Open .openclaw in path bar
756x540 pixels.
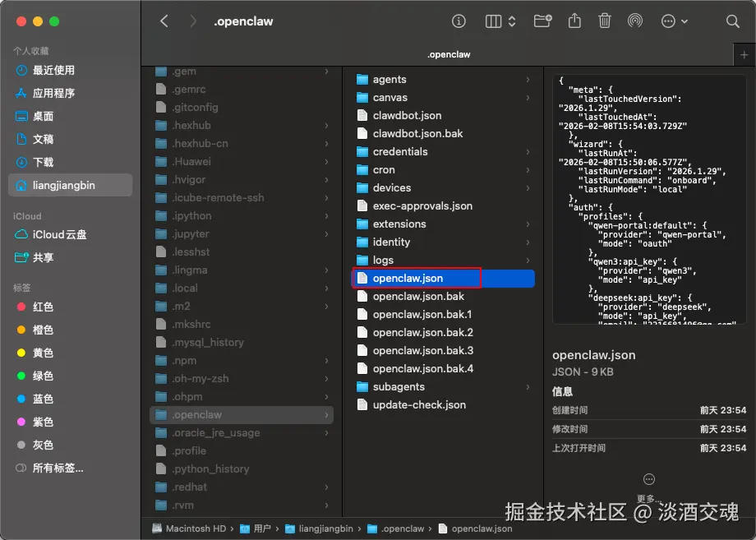[396, 528]
